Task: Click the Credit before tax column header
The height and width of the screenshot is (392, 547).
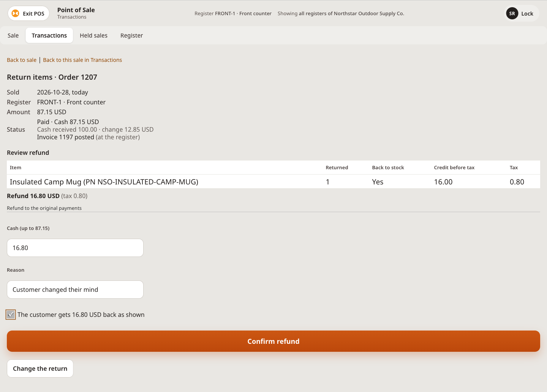Action: coord(454,168)
